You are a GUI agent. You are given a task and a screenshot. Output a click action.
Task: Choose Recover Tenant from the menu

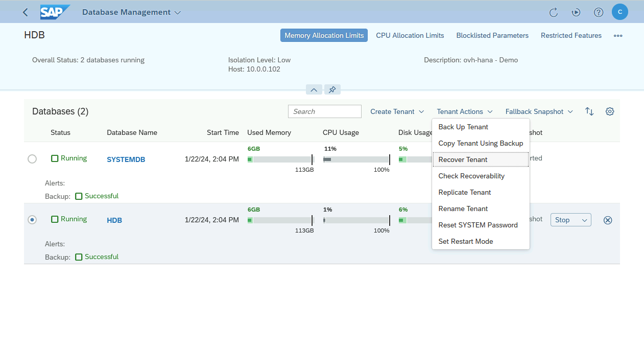(x=463, y=159)
